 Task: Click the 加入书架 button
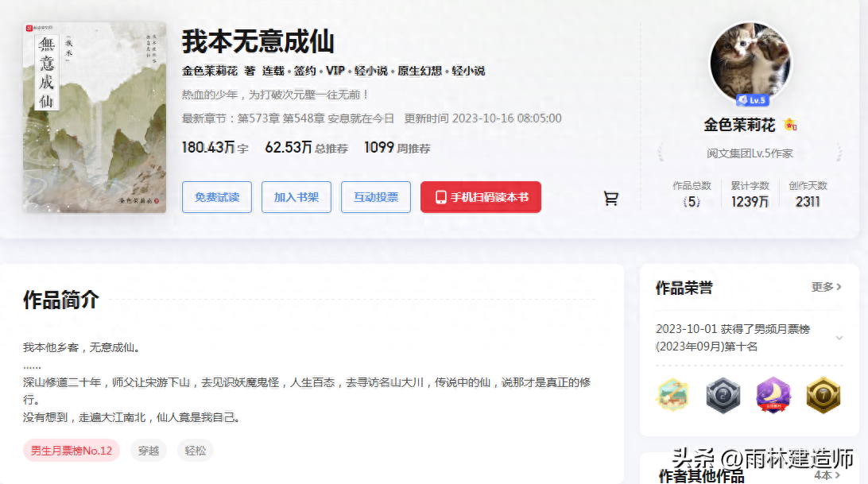point(296,196)
